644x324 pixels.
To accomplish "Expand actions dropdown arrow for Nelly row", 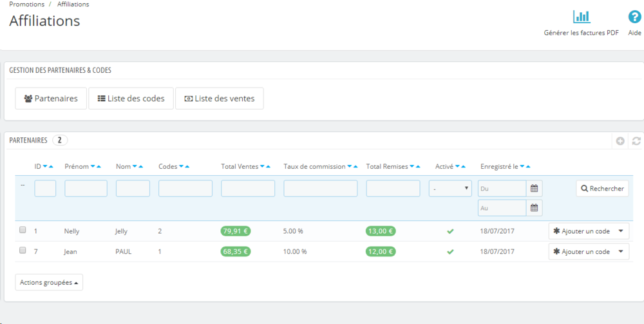I will click(x=621, y=231).
